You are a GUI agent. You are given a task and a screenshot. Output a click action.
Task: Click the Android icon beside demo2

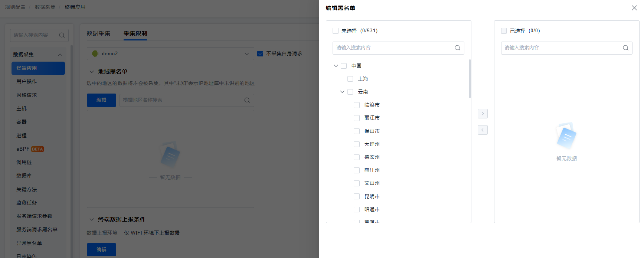click(x=95, y=54)
